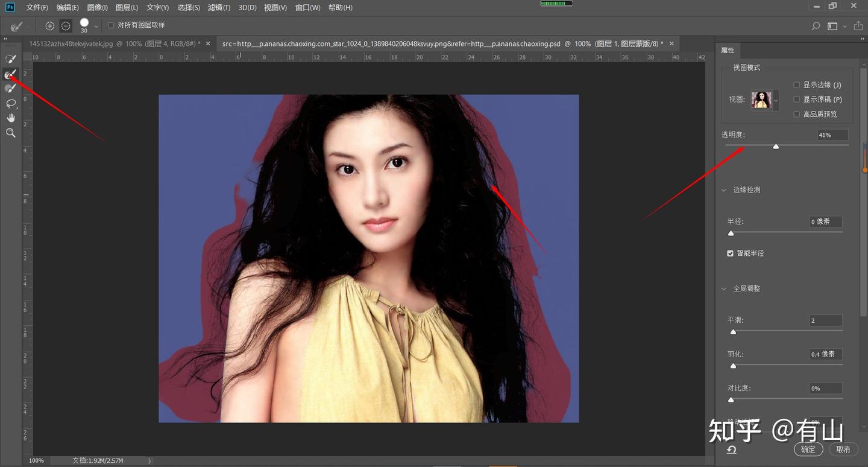Open the 帮助(H) Help menu
868x467 pixels.
pyautogui.click(x=341, y=8)
